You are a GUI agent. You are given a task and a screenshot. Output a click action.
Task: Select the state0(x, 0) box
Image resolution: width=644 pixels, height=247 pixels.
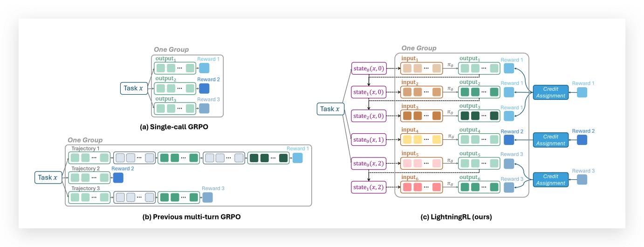click(369, 68)
